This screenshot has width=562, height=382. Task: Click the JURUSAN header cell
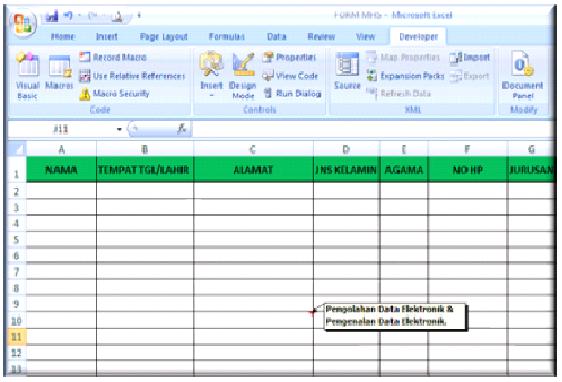coord(531,169)
